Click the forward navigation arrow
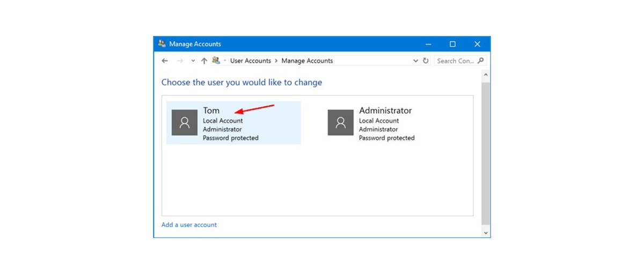This screenshot has width=644, height=274. click(x=180, y=61)
